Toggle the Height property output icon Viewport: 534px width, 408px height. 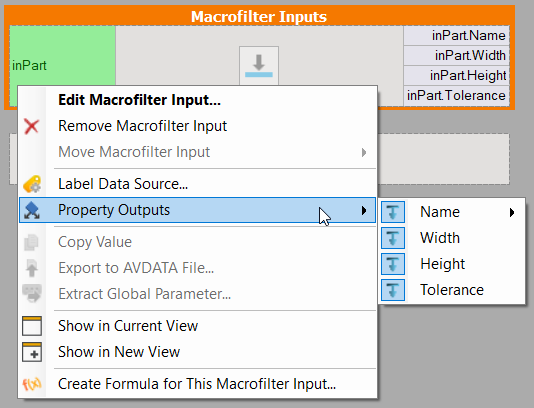tap(393, 264)
